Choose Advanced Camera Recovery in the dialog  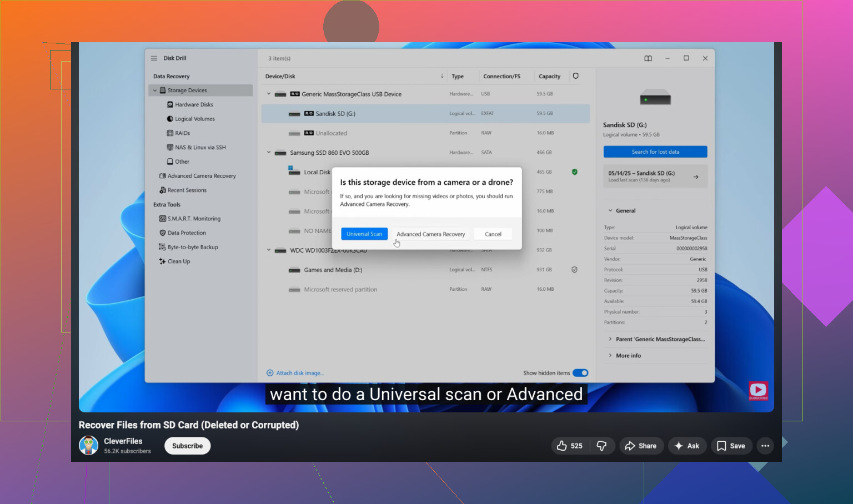coord(431,234)
